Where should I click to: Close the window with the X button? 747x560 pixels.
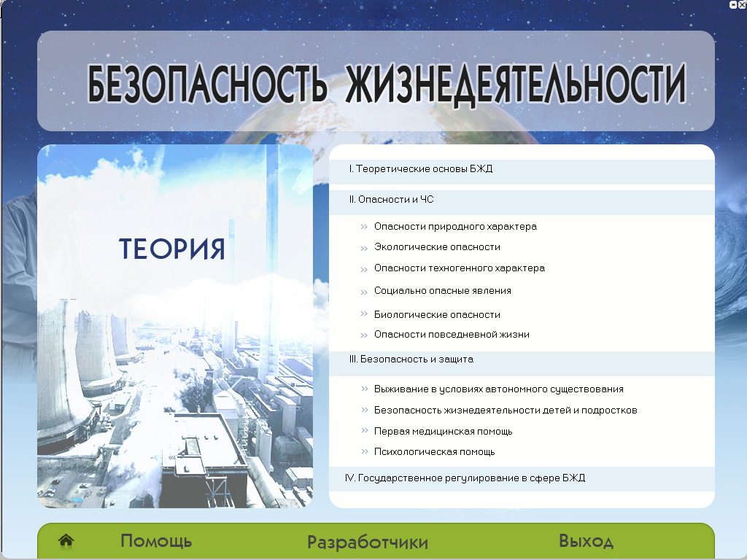[742, 5]
